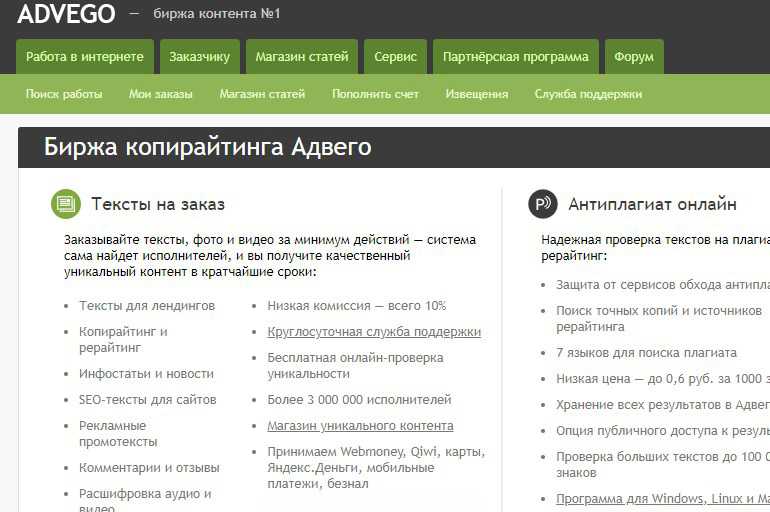
Task: Open the Программа для Windows, Linux link
Action: (x=663, y=499)
